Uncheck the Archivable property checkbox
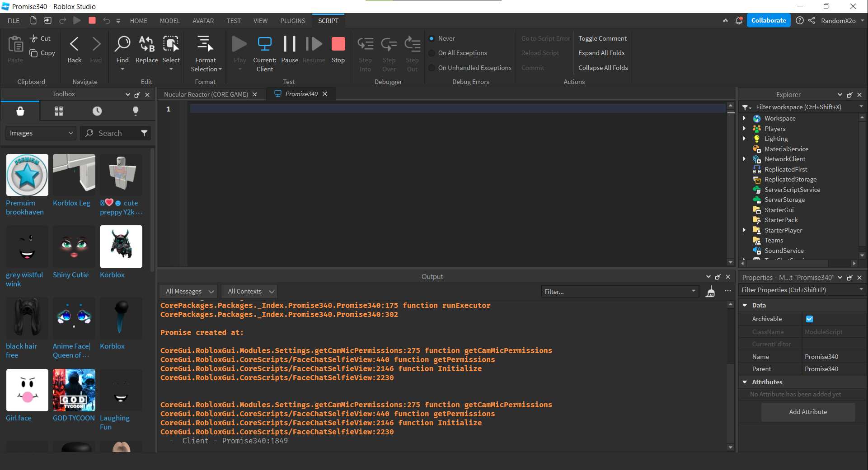 [x=809, y=319]
